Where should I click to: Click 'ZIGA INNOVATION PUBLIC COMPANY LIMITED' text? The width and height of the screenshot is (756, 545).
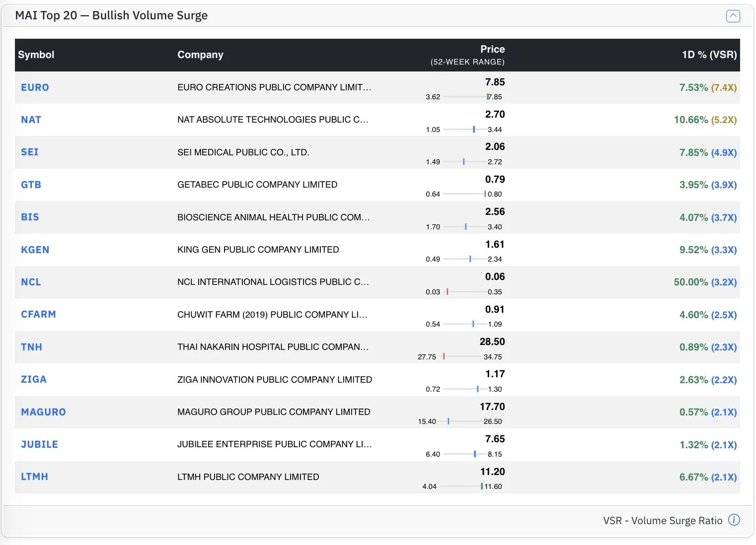275,380
